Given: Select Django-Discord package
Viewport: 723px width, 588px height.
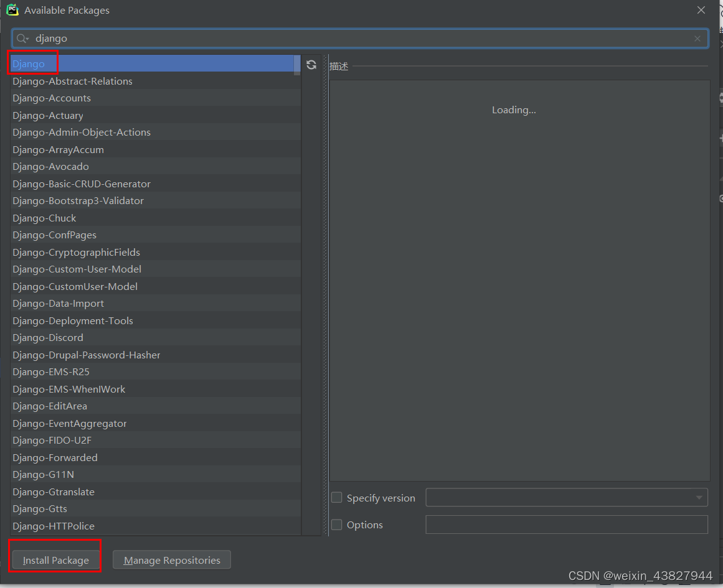Looking at the screenshot, I should [156, 338].
